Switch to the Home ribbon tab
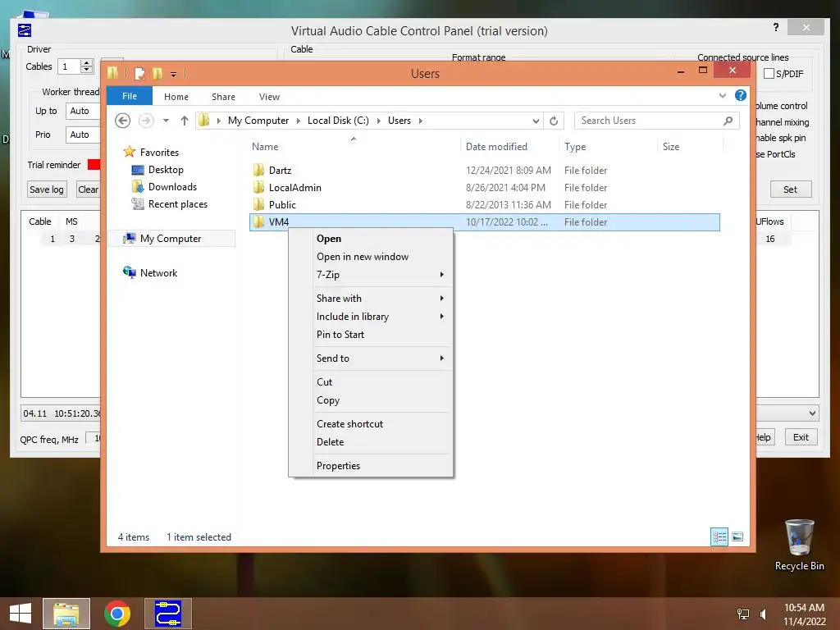 [x=176, y=97]
